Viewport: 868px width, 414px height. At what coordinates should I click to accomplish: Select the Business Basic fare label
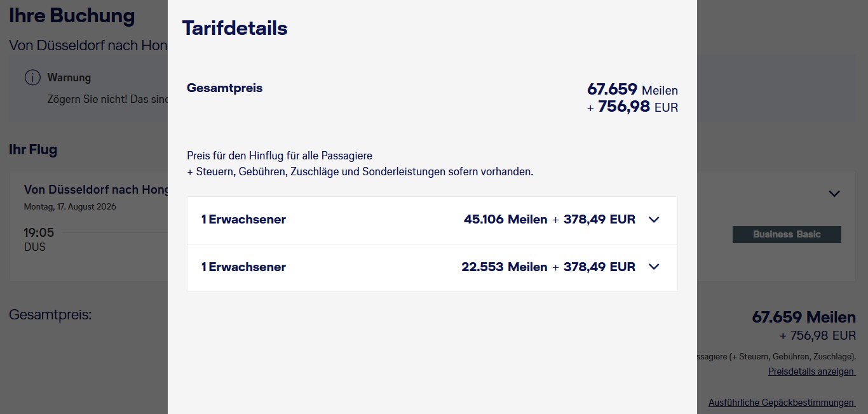coord(786,234)
